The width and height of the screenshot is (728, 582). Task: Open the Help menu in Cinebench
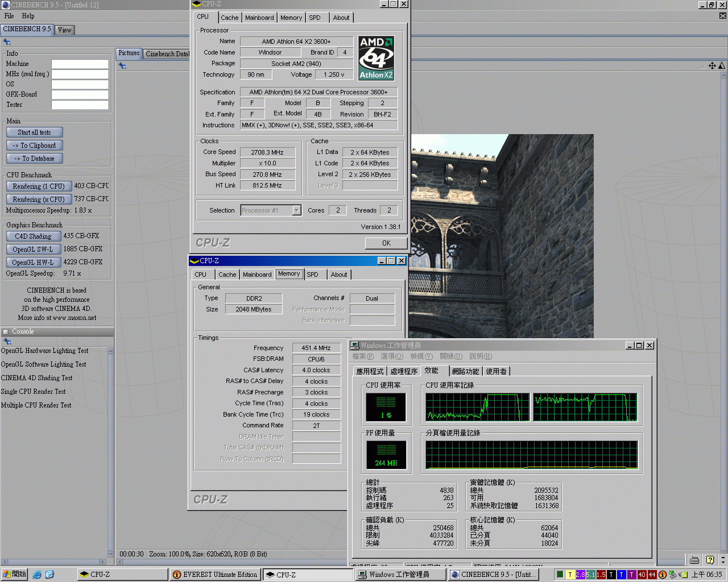28,16
